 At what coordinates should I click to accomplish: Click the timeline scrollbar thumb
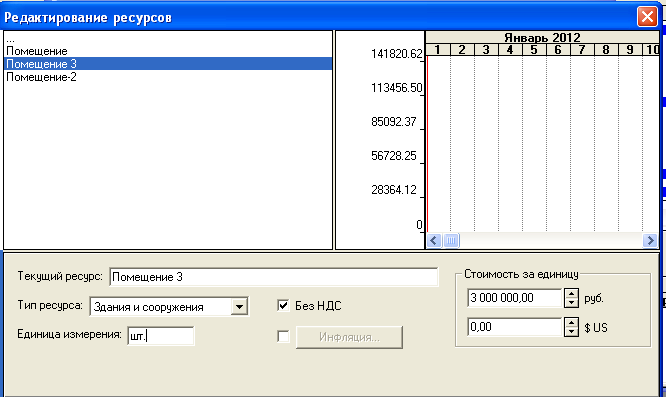point(451,241)
